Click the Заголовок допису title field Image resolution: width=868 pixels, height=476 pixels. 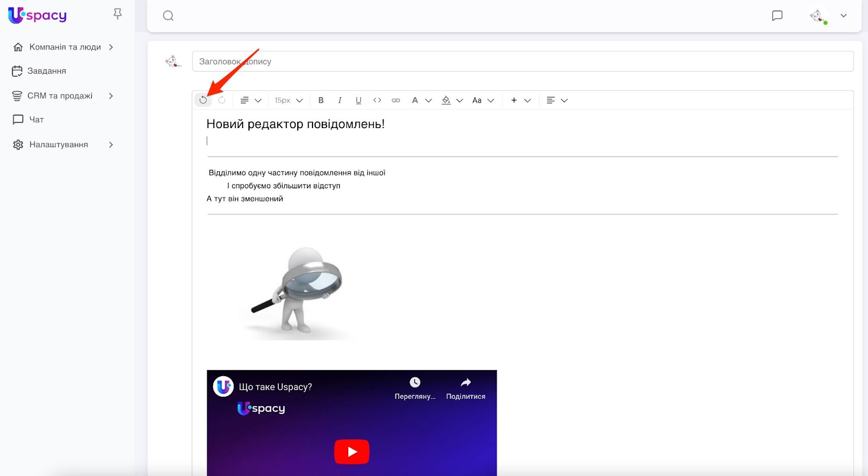(x=522, y=61)
